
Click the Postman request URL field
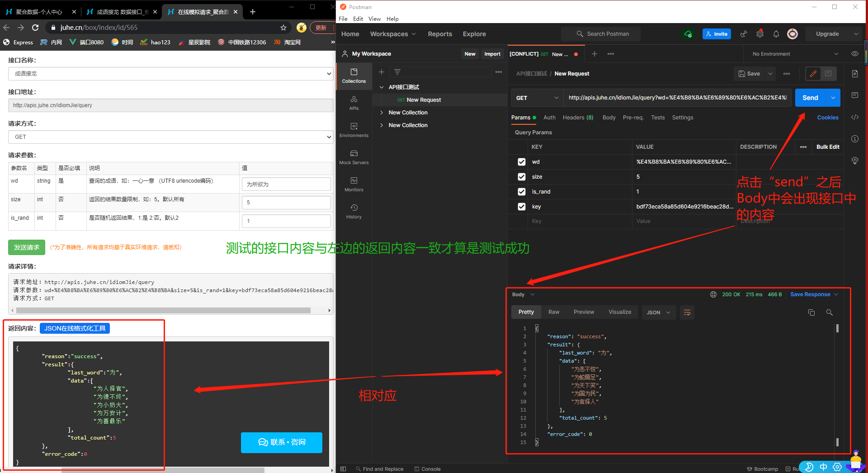pyautogui.click(x=677, y=98)
